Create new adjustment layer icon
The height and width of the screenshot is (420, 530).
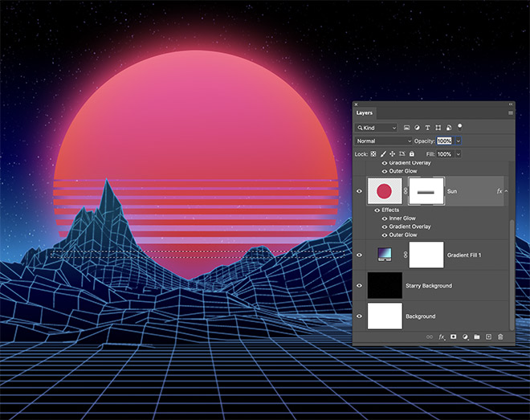[465, 336]
